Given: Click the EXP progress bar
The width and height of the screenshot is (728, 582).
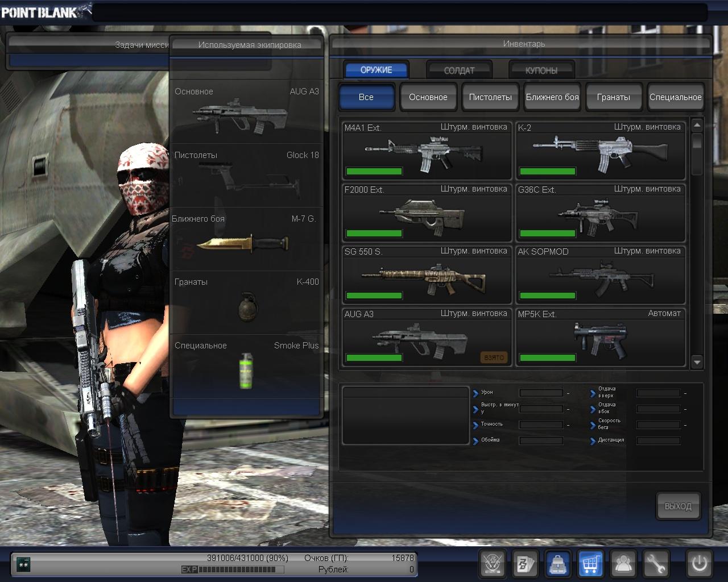Looking at the screenshot, I should (x=236, y=569).
